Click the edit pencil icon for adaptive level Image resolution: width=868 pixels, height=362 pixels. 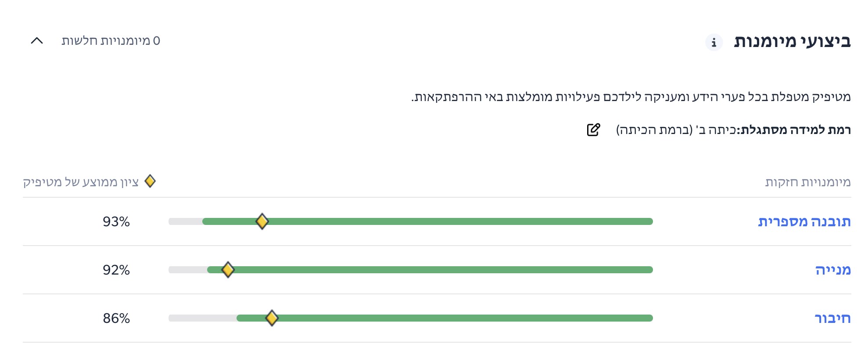[593, 130]
